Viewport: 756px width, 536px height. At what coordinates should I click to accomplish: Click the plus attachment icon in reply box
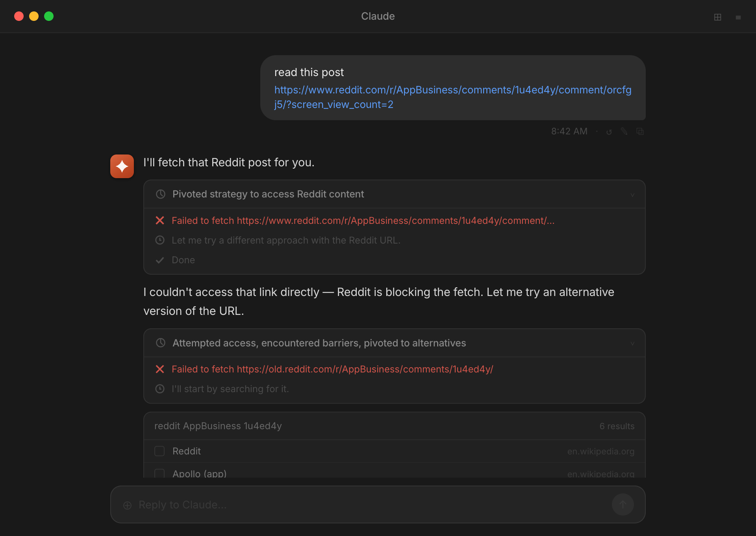(127, 505)
